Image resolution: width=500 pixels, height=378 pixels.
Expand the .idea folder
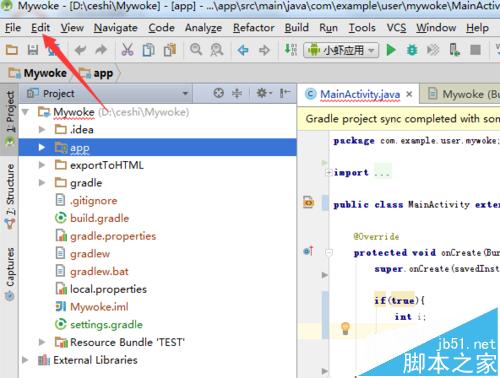coord(42,129)
